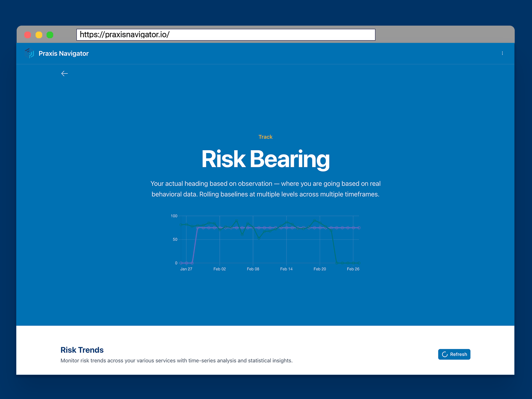Click Praxis Navigator to open the home menu
Viewport: 532px width, 399px height.
pos(63,53)
